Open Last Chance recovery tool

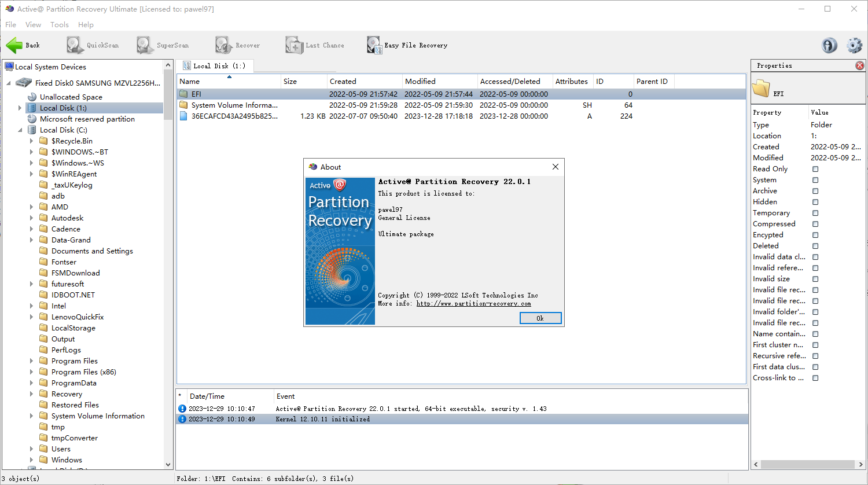[x=315, y=45]
